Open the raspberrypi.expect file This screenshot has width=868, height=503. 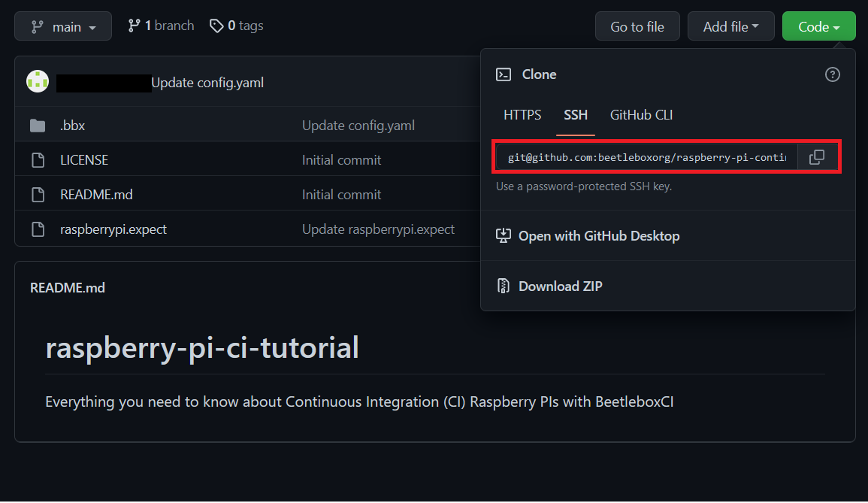113,229
